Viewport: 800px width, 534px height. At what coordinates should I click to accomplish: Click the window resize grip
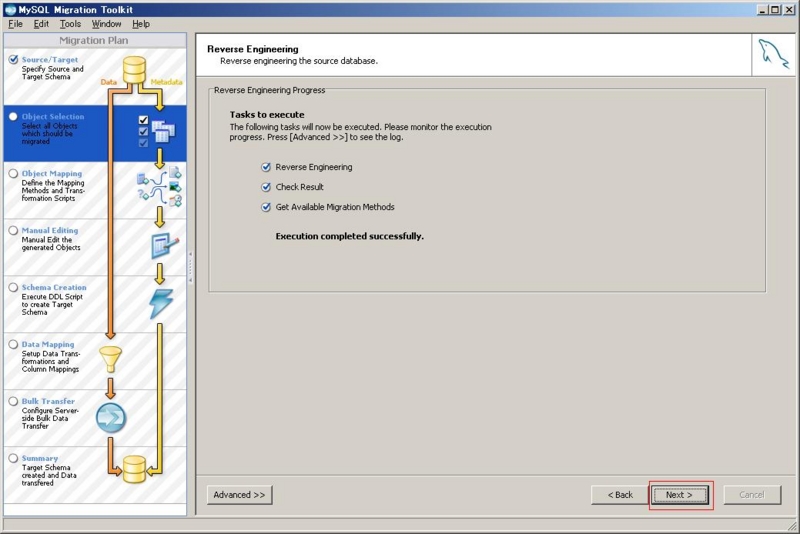[x=792, y=525]
